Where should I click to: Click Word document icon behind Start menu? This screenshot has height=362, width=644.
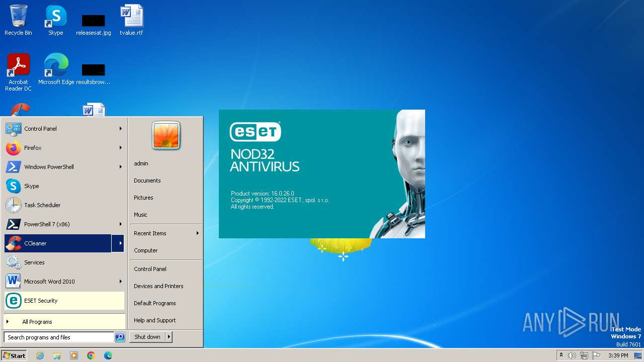(x=94, y=110)
